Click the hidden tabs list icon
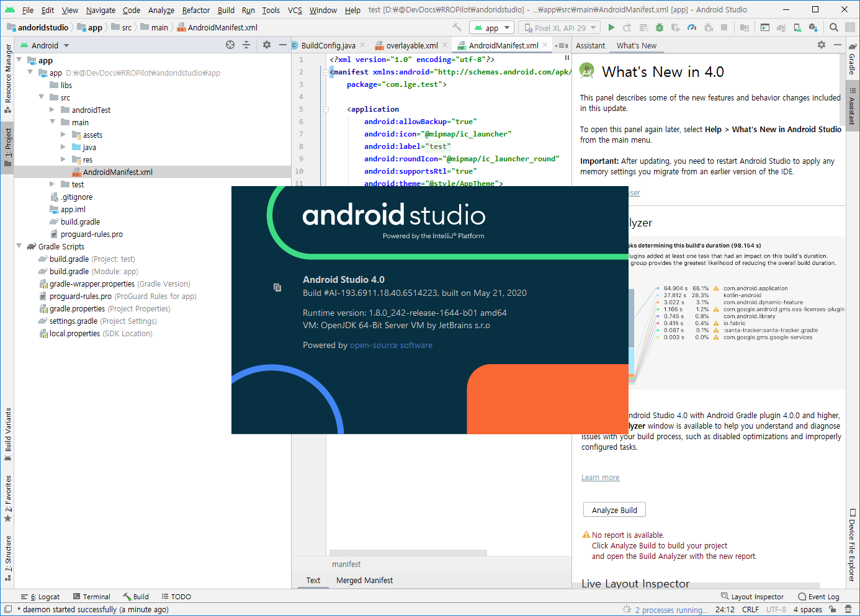Image resolution: width=860 pixels, height=616 pixels. 562,45
